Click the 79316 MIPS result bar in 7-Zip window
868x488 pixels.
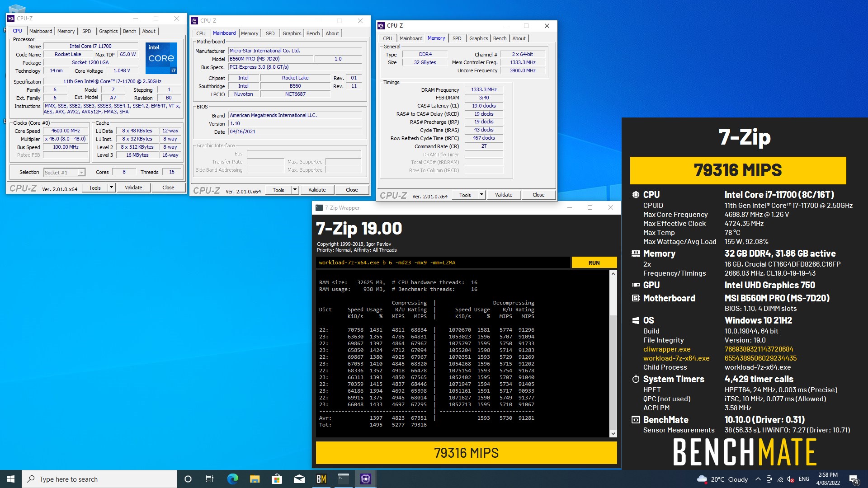466,453
